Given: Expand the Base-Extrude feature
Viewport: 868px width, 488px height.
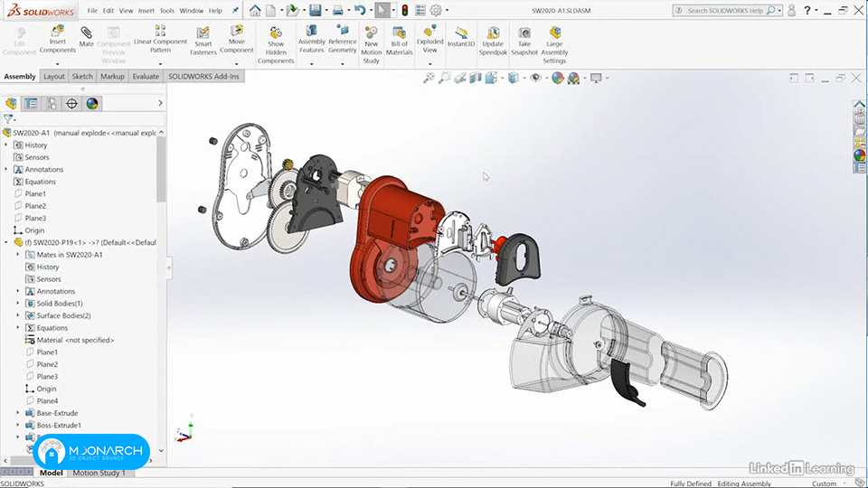Looking at the screenshot, I should pyautogui.click(x=18, y=413).
